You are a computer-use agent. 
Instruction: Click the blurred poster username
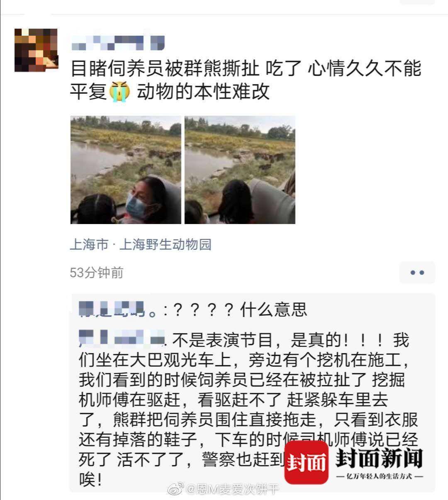pyautogui.click(x=118, y=43)
